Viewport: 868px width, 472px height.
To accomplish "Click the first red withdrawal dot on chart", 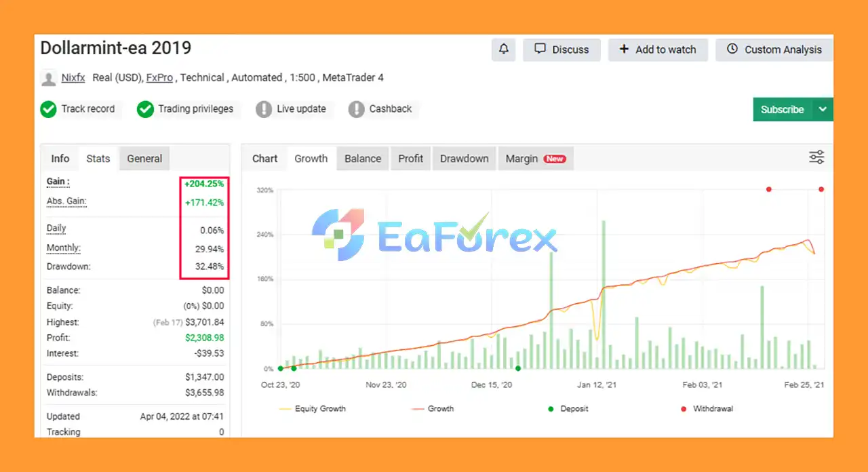I will [x=768, y=189].
